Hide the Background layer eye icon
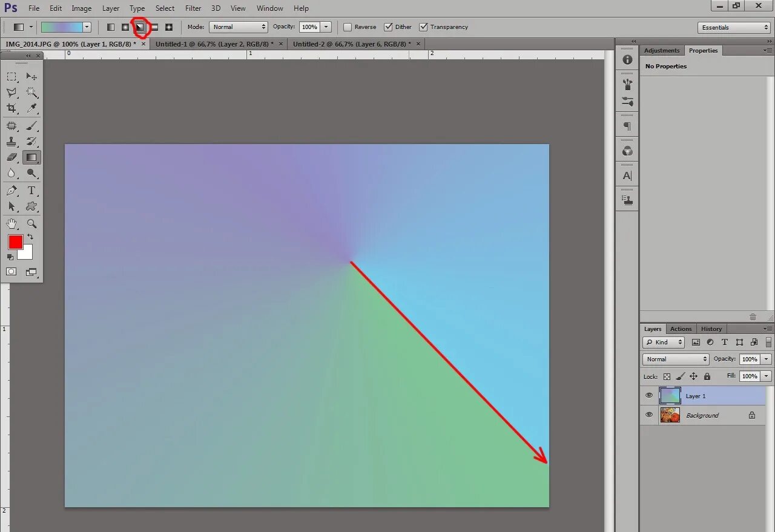775x532 pixels. [x=649, y=415]
